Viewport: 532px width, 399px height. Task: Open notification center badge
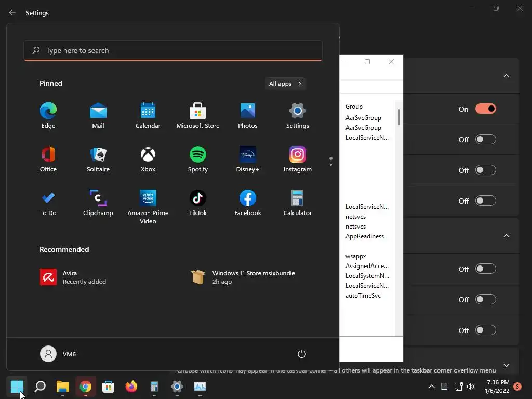[x=517, y=387]
